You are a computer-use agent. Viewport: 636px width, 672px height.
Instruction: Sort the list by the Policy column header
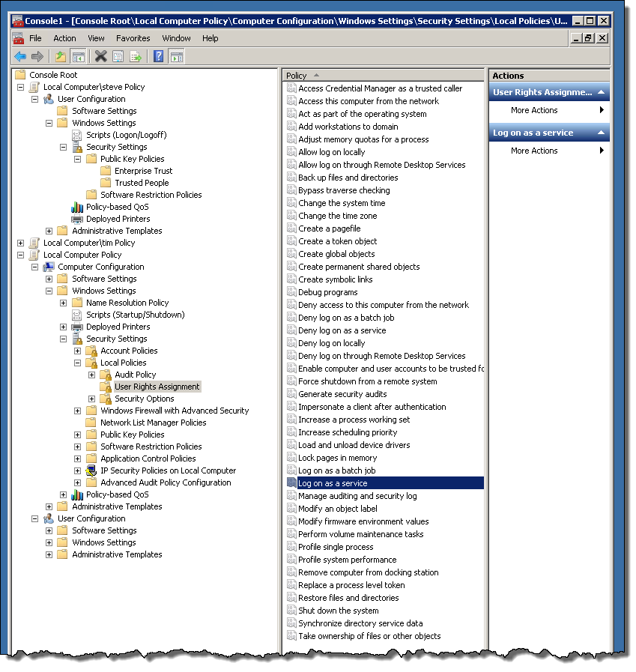coord(384,76)
